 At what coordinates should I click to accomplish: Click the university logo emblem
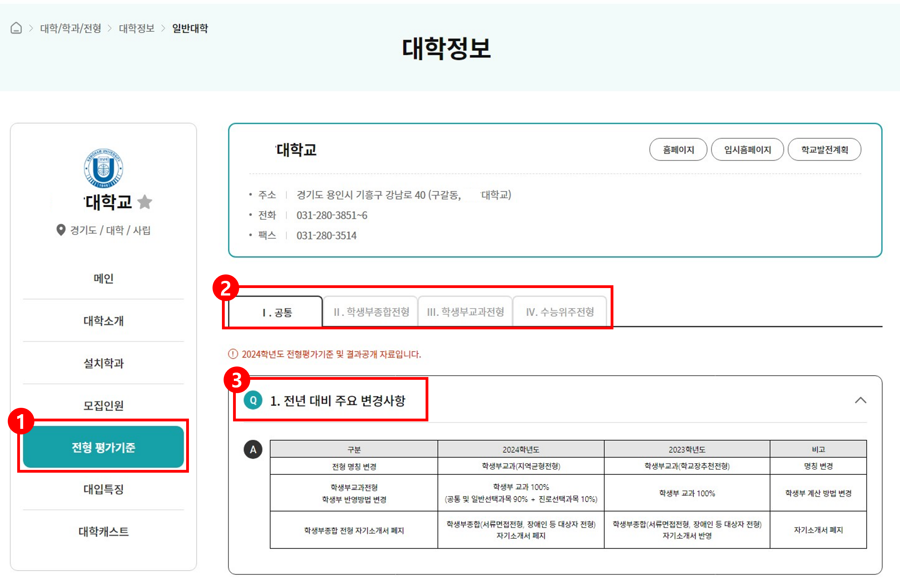click(x=103, y=168)
